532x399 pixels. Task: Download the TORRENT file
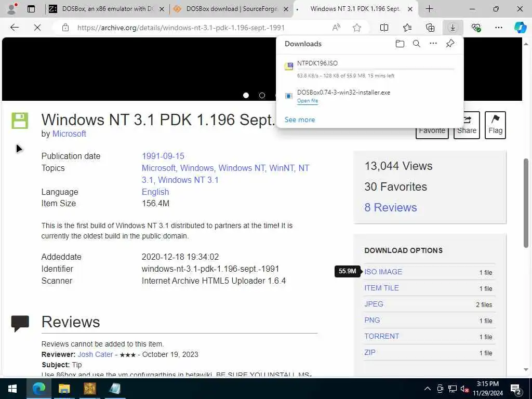point(382,336)
